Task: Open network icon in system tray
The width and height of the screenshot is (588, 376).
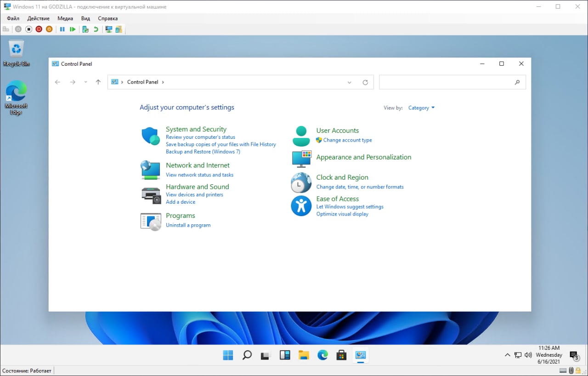Action: [518, 355]
